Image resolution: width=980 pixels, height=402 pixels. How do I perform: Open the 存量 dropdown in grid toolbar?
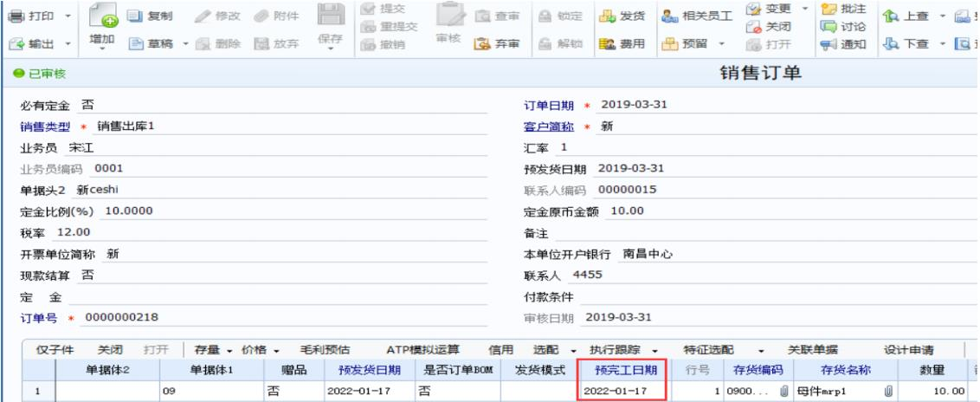coord(229,350)
